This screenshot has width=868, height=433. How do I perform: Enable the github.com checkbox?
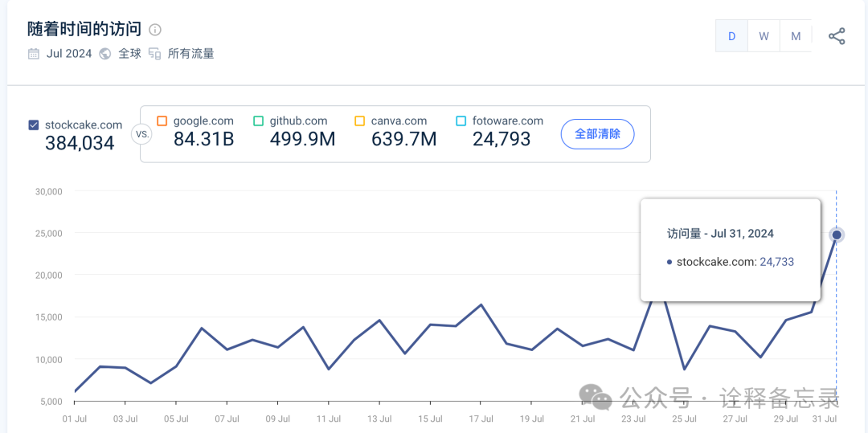coord(259,121)
